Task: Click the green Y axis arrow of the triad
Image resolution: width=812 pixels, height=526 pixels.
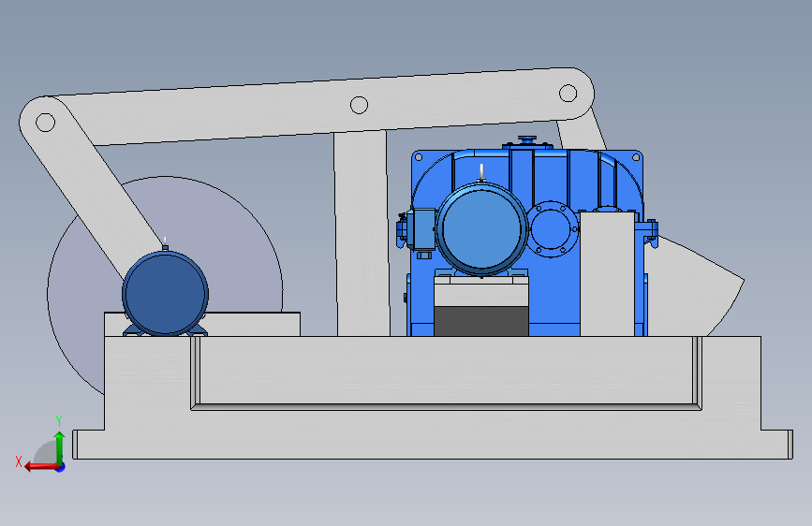Action: tap(60, 446)
